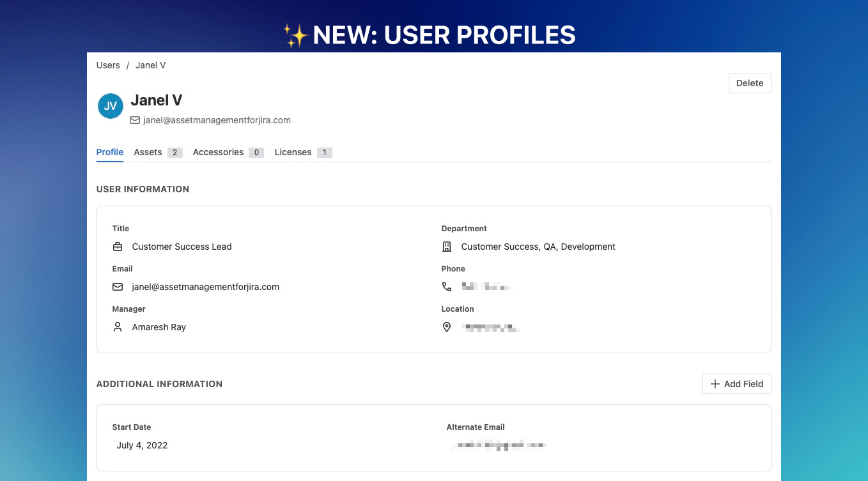Click the email address below the Janel V heading

217,120
